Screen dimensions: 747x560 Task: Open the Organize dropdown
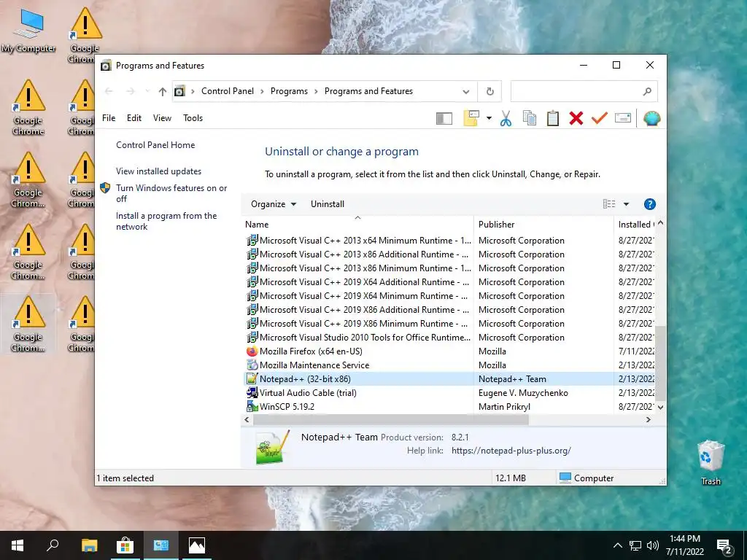pyautogui.click(x=274, y=204)
